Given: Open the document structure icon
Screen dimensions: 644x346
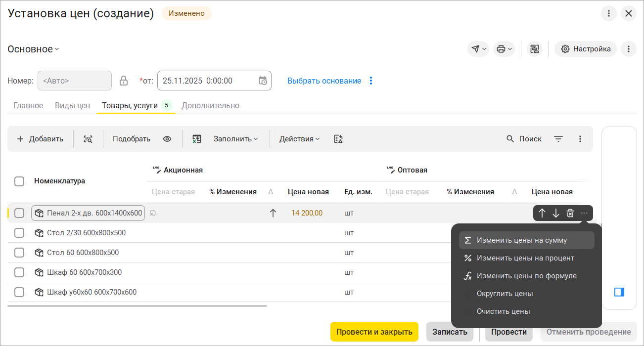Looking at the screenshot, I should coord(534,49).
